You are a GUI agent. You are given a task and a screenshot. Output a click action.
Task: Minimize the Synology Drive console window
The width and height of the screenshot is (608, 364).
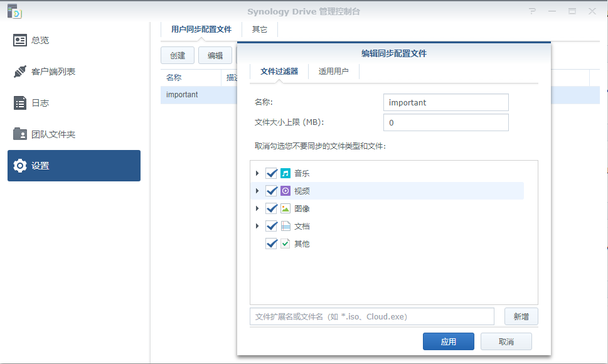[552, 11]
